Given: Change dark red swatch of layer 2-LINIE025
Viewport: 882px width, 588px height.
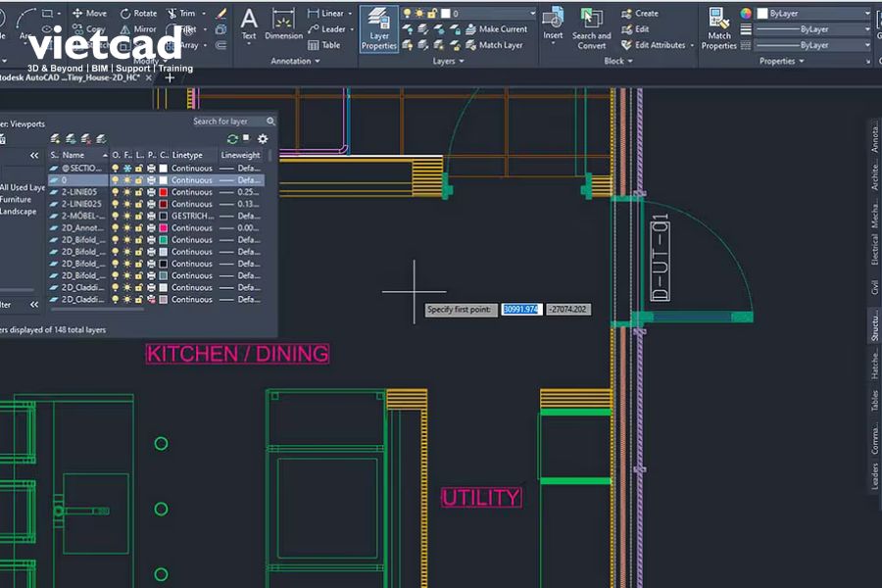Looking at the screenshot, I should point(163,204).
